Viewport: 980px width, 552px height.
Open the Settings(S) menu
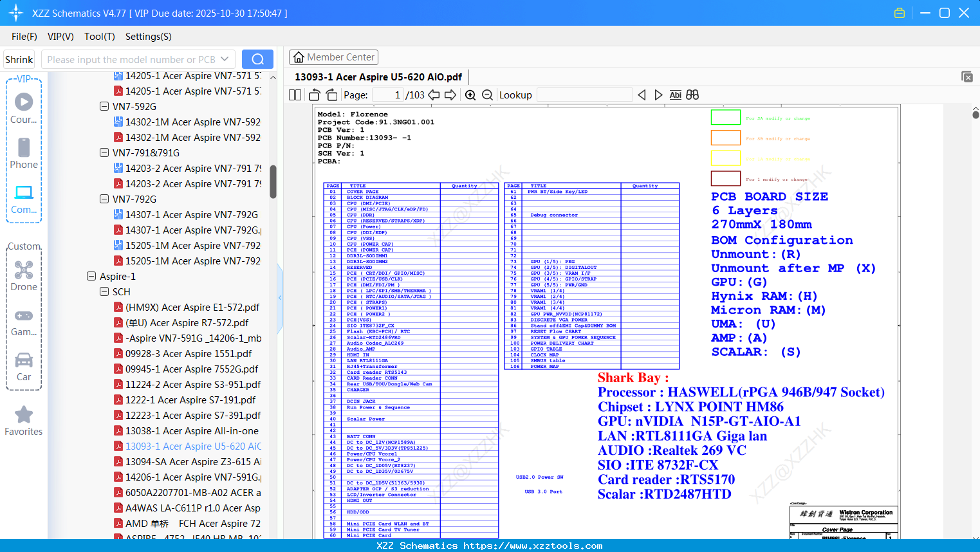[x=149, y=37]
